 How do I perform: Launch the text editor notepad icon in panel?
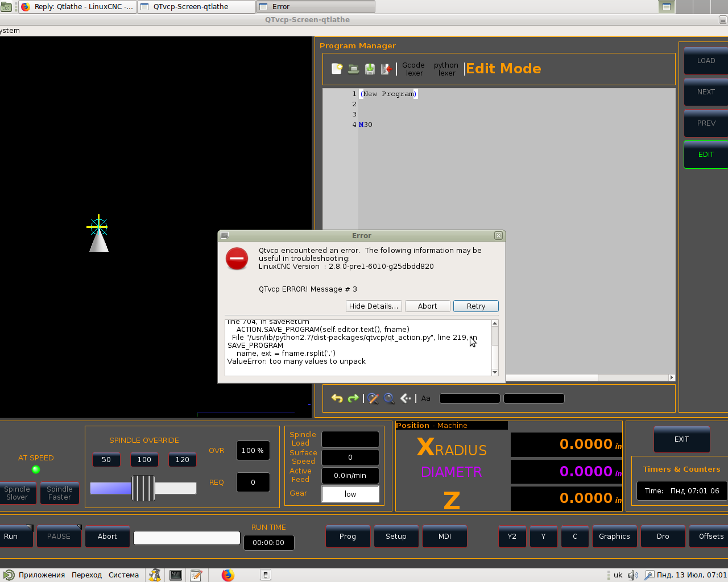[x=196, y=575]
